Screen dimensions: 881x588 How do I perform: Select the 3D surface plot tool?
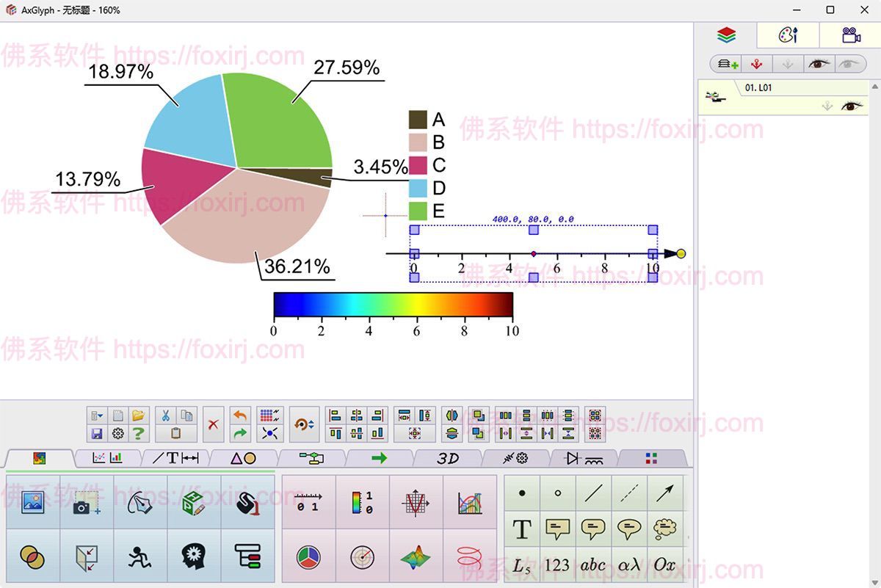[x=416, y=556]
